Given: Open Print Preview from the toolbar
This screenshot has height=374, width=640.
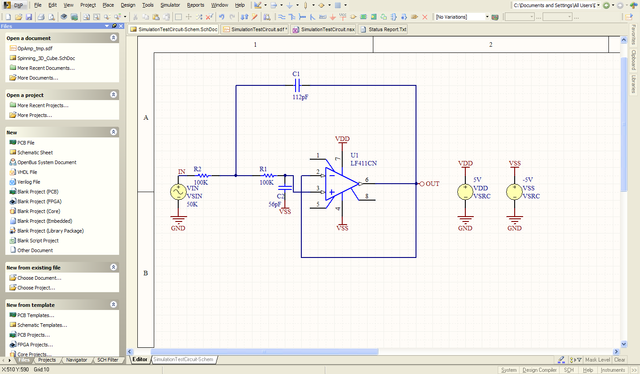Looking at the screenshot, I should click(51, 17).
